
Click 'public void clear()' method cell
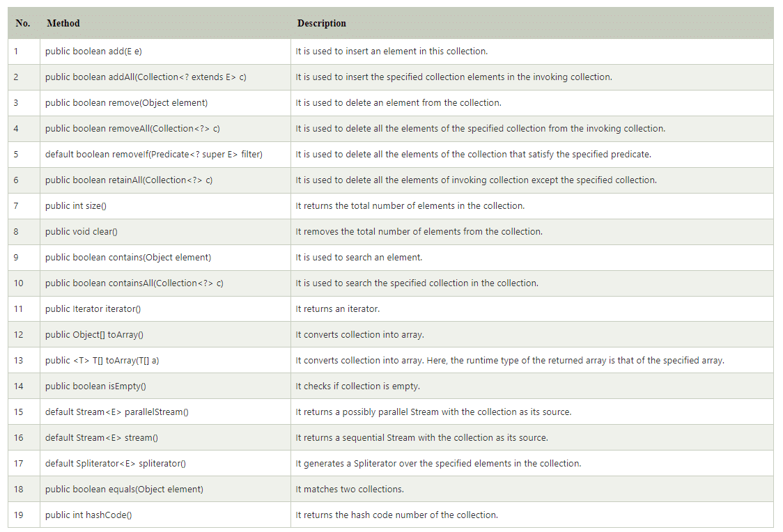click(x=165, y=232)
